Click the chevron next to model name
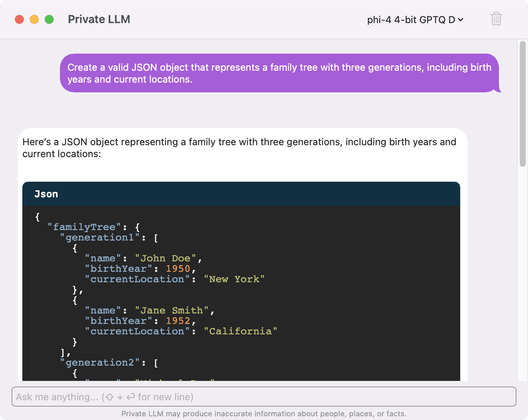 click(461, 20)
